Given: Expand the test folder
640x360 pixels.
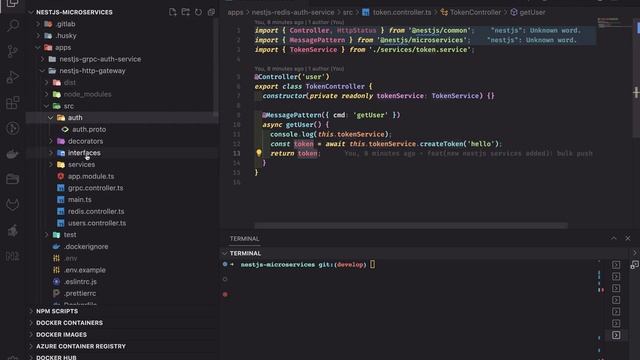Looking at the screenshot, I should point(47,235).
